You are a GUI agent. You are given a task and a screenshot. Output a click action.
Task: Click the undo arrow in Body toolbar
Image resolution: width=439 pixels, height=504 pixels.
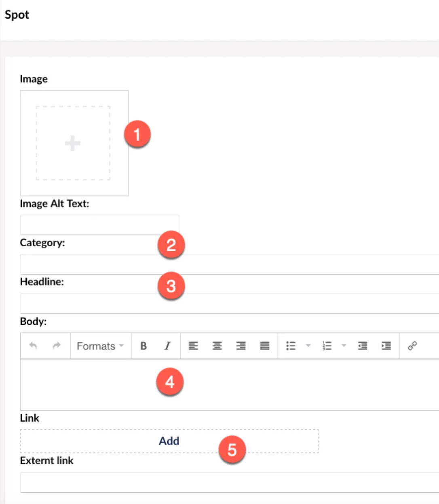pos(33,346)
